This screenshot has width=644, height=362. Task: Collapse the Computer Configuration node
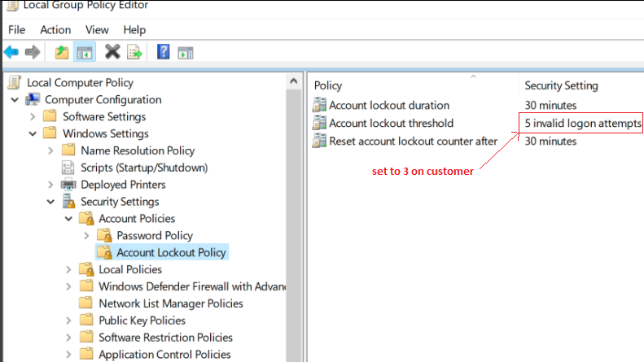click(x=15, y=100)
